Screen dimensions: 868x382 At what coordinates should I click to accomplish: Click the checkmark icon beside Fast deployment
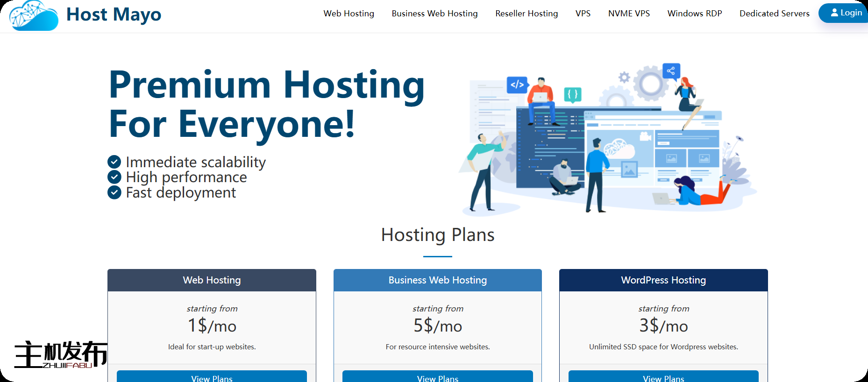[x=114, y=192]
